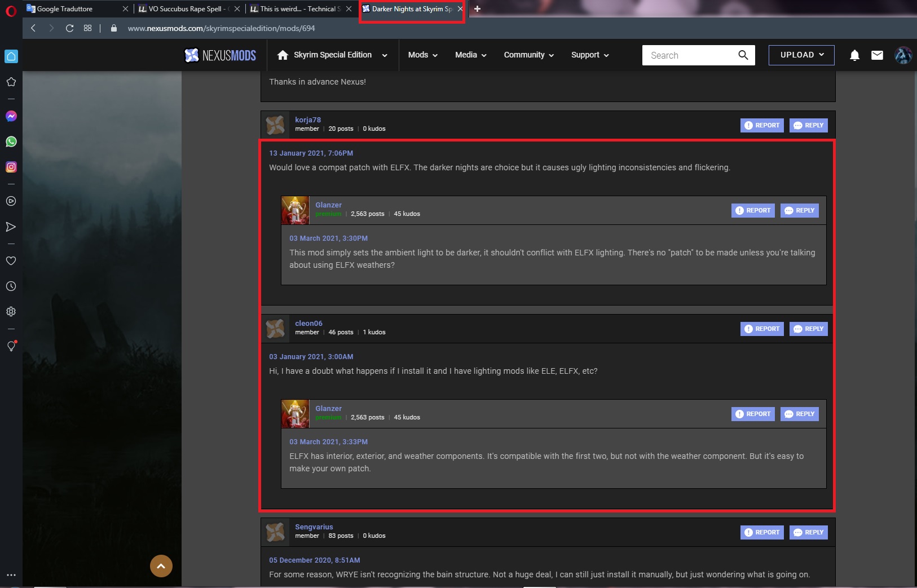
Task: Report cleon06's comment
Action: coord(762,329)
